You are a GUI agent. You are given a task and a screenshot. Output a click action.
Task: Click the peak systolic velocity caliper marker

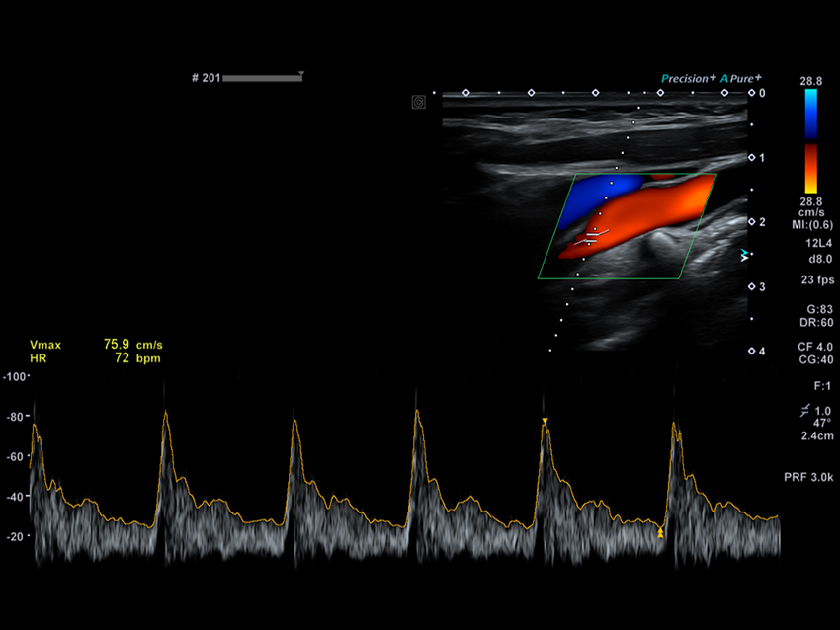pos(544,422)
